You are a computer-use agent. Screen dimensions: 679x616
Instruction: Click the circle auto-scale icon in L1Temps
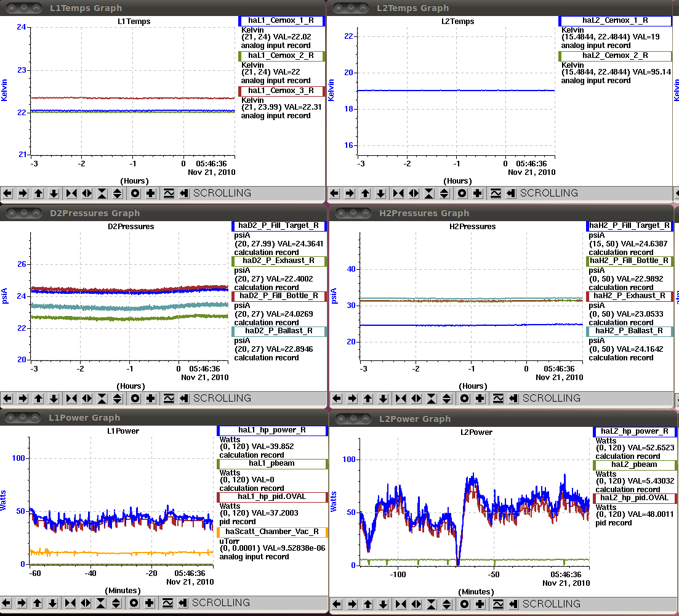click(x=135, y=193)
